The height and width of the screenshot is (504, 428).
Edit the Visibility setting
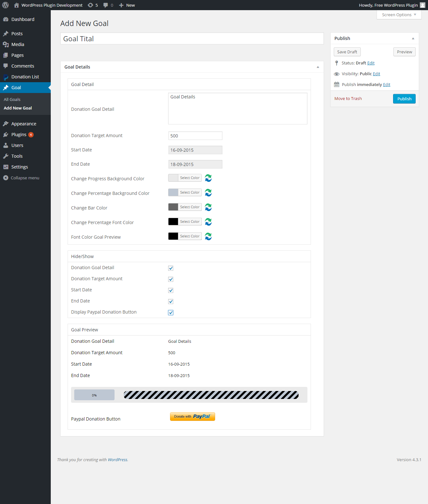point(376,74)
